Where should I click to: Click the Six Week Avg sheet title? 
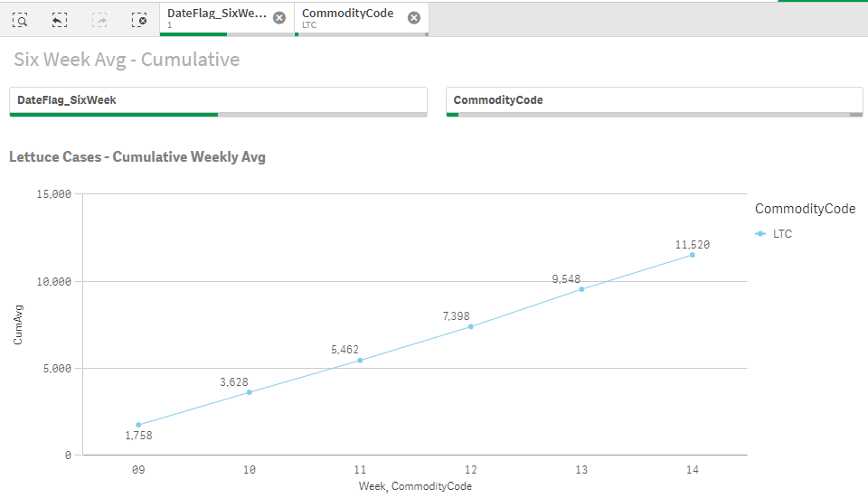click(x=127, y=60)
